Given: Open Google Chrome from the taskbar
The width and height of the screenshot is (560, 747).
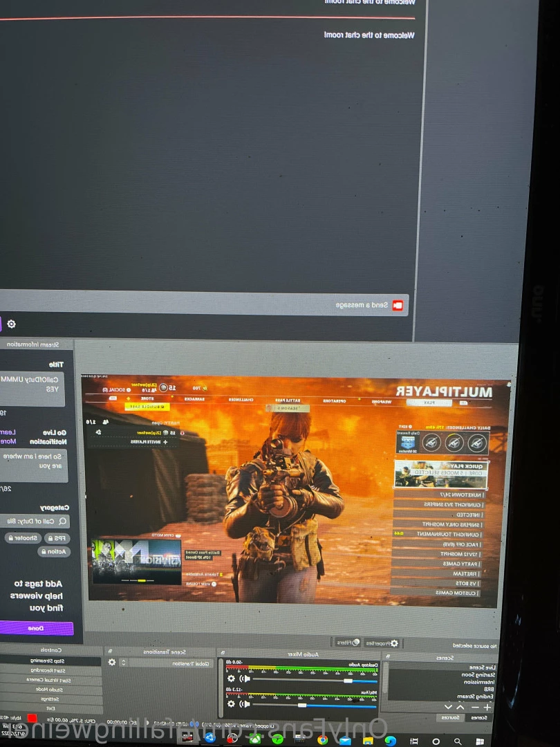Looking at the screenshot, I should click(x=322, y=740).
